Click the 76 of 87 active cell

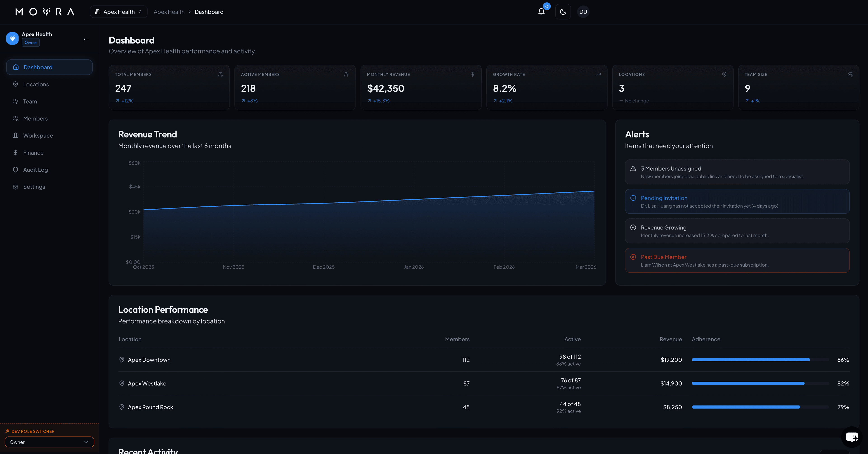click(x=571, y=380)
